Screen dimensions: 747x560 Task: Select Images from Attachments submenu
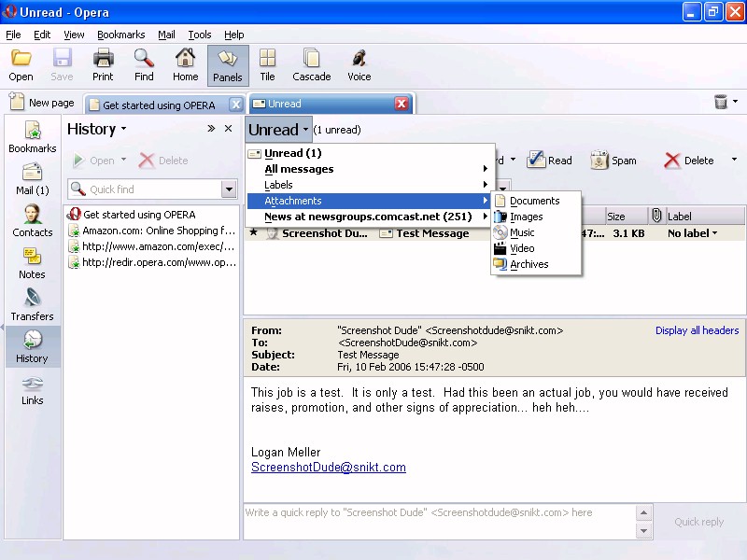(x=526, y=217)
